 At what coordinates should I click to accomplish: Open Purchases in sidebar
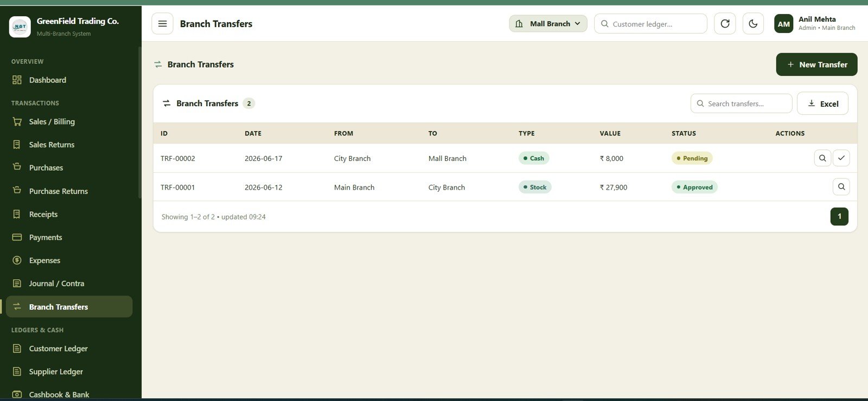point(69,168)
